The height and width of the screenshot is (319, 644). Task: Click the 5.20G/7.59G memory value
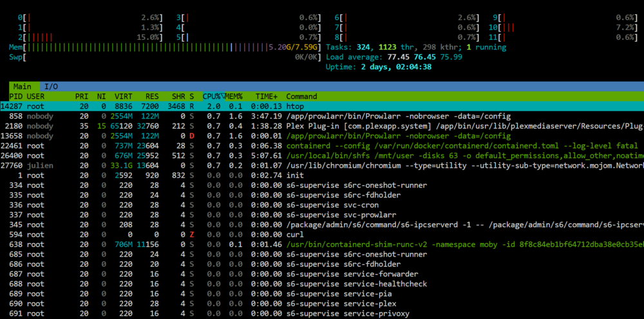pyautogui.click(x=294, y=47)
